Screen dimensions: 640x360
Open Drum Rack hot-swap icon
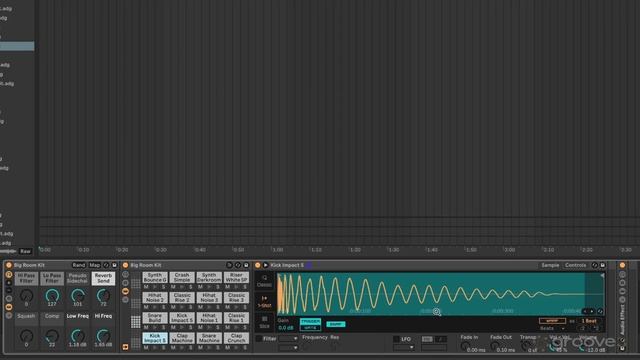coord(238,265)
